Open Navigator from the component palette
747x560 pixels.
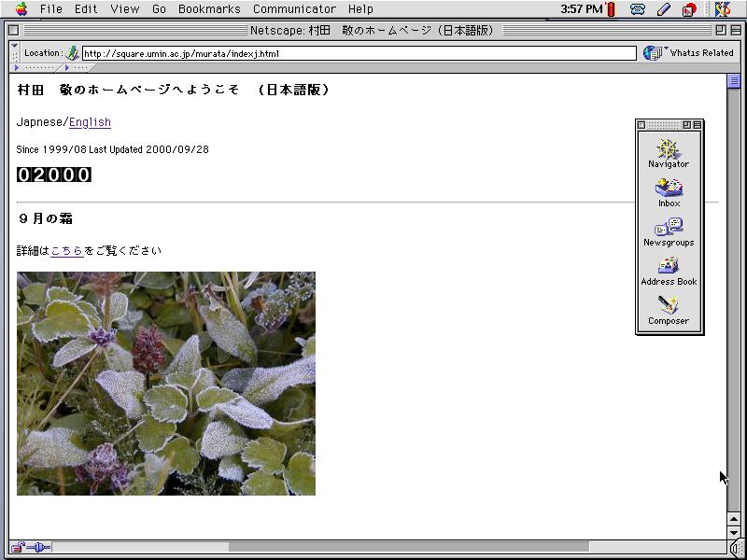point(669,153)
